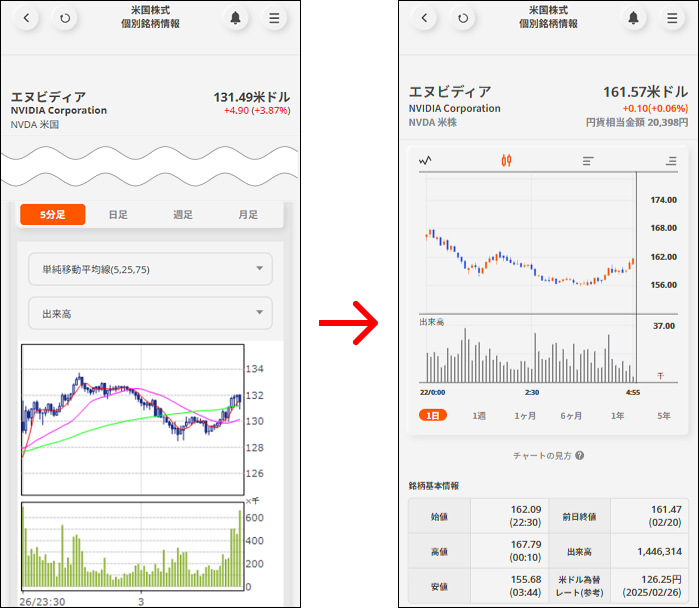Choose the 1週 chart period
The image size is (699, 608).
[x=479, y=415]
